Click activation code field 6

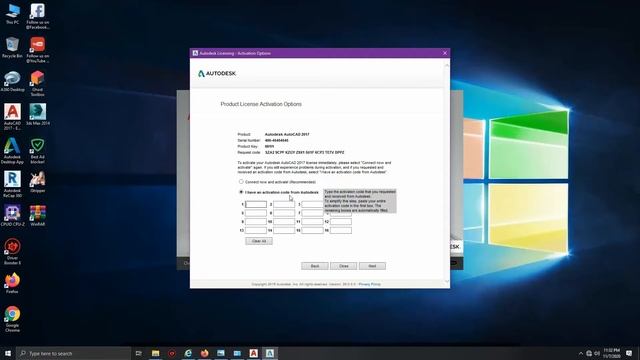[x=284, y=213]
